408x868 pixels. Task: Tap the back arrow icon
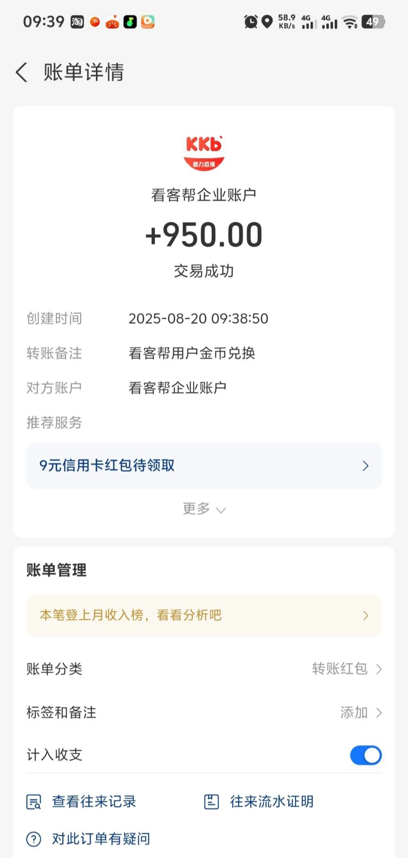(22, 72)
